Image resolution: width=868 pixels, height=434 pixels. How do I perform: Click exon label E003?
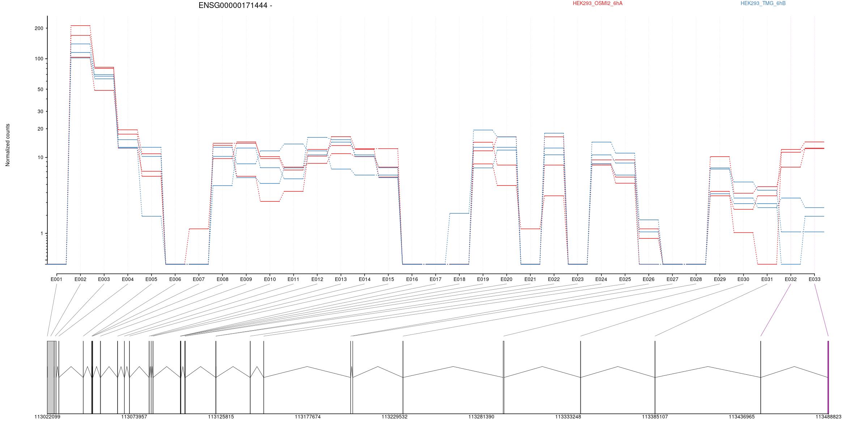(104, 279)
